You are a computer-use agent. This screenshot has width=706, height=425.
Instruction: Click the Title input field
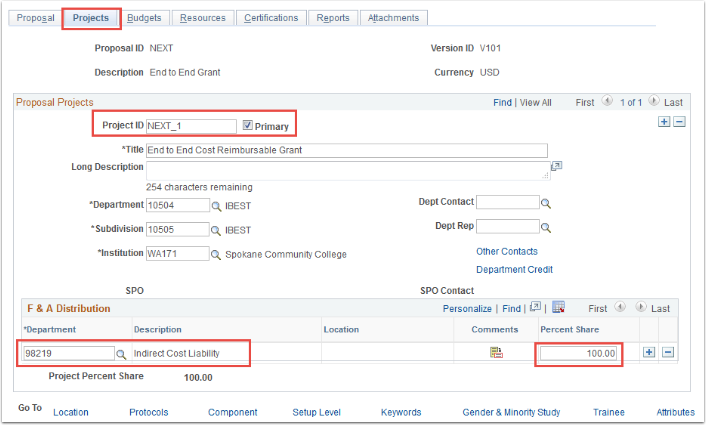347,150
